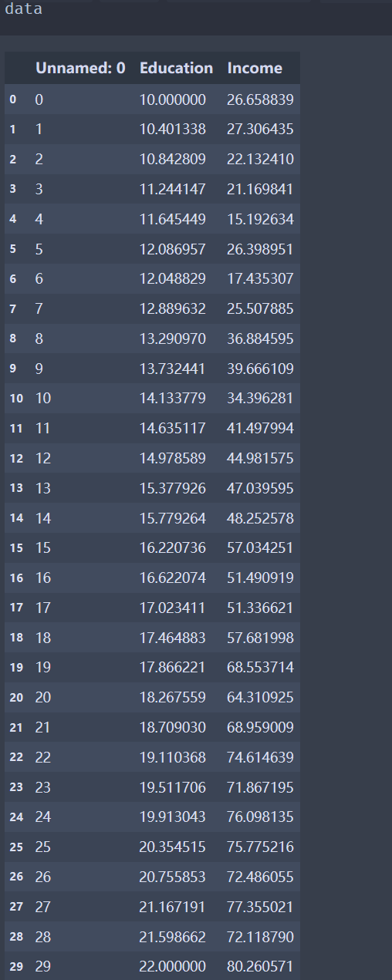Click Education value 15.779264
Image resolution: width=392 pixels, height=980 pixels.
point(173,517)
